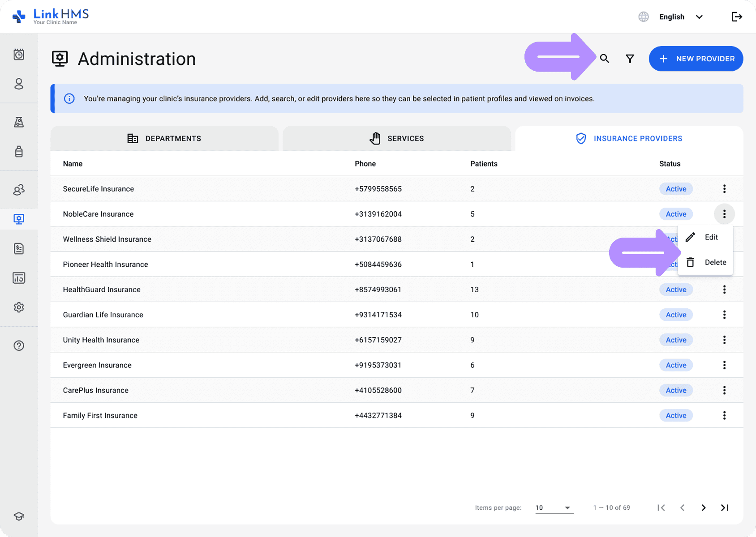
Task: Open SecureLife Insurance three-dot menu
Action: 724,189
